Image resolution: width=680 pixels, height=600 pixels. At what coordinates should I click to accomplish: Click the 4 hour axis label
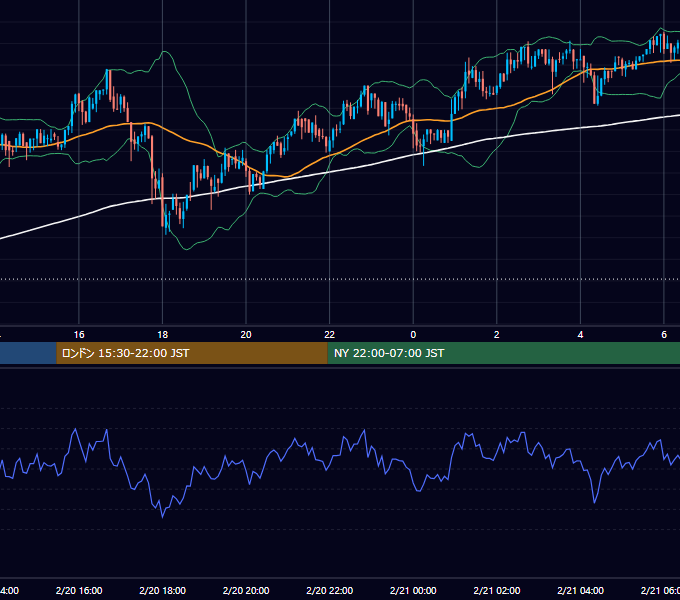click(x=580, y=335)
